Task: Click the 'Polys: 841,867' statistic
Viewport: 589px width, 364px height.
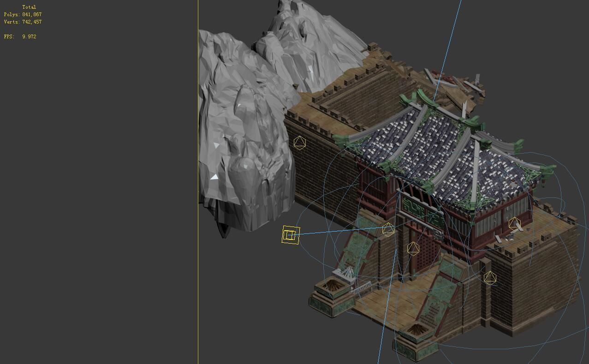Action: pos(23,15)
